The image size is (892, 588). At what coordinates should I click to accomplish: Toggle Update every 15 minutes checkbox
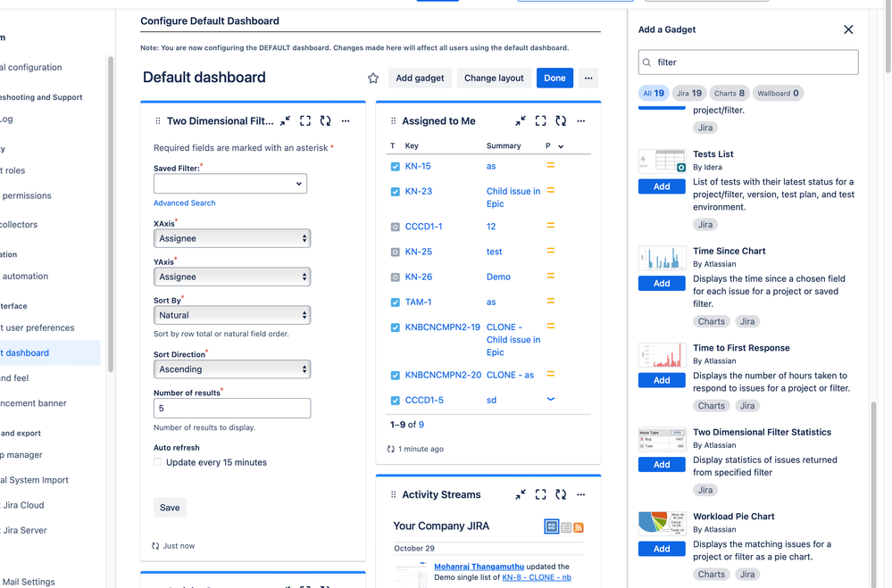click(x=157, y=462)
